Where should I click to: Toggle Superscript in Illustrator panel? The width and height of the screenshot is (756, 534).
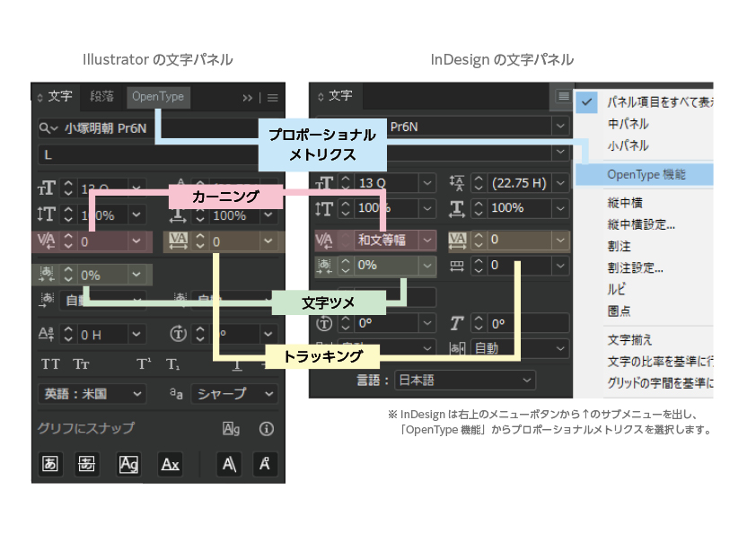(x=144, y=363)
